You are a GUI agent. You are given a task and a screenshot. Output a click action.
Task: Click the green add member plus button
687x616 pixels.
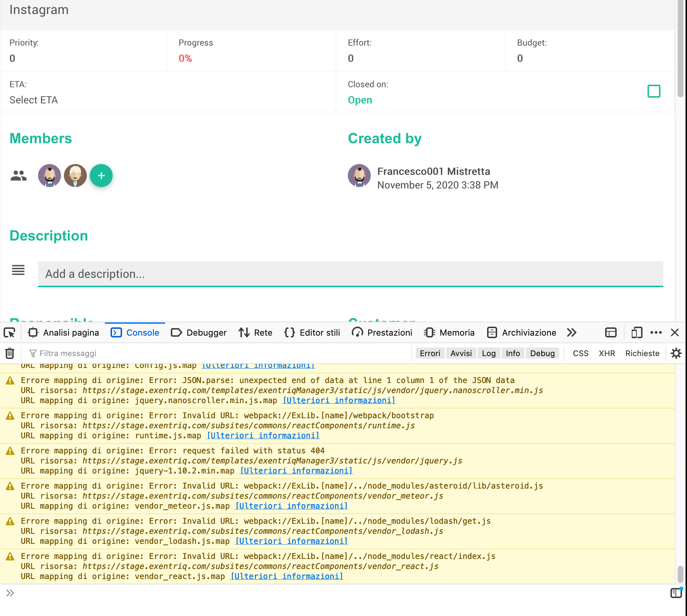pos(101,176)
